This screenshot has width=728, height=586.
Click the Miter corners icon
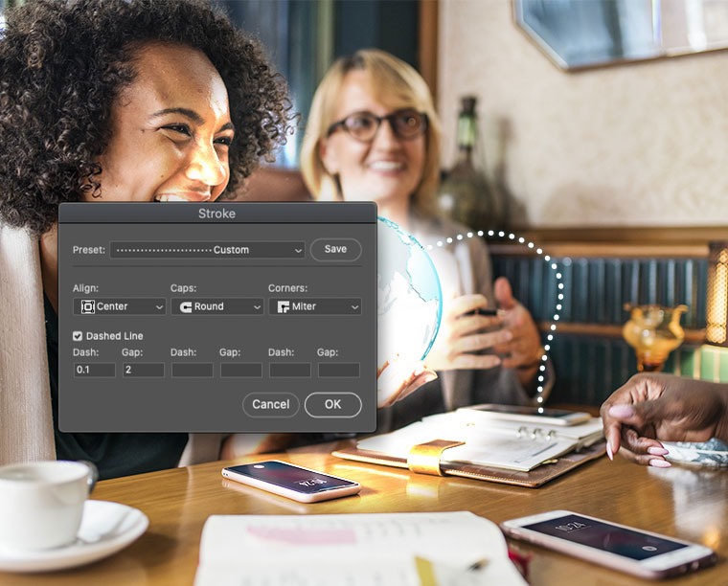coord(284,306)
